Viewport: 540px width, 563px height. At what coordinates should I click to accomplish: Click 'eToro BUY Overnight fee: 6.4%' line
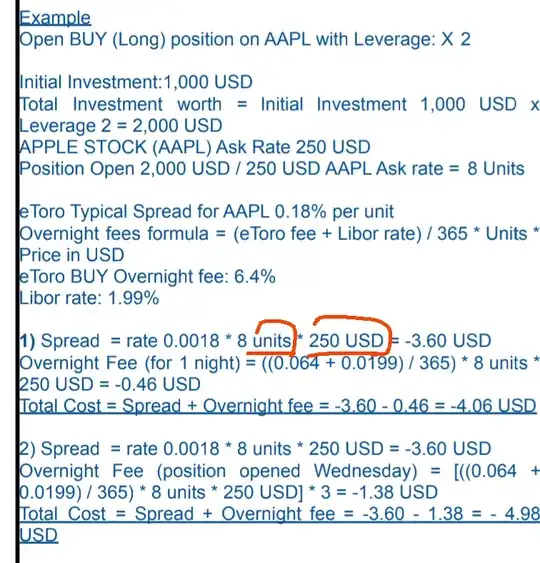tap(147, 277)
